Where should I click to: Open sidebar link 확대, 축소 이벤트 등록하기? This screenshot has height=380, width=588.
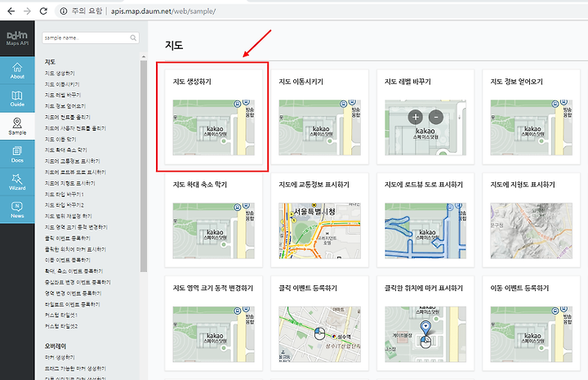click(73, 270)
